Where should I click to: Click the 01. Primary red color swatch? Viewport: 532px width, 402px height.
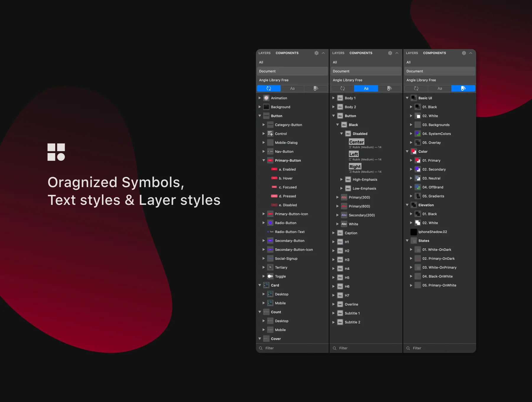pyautogui.click(x=418, y=160)
